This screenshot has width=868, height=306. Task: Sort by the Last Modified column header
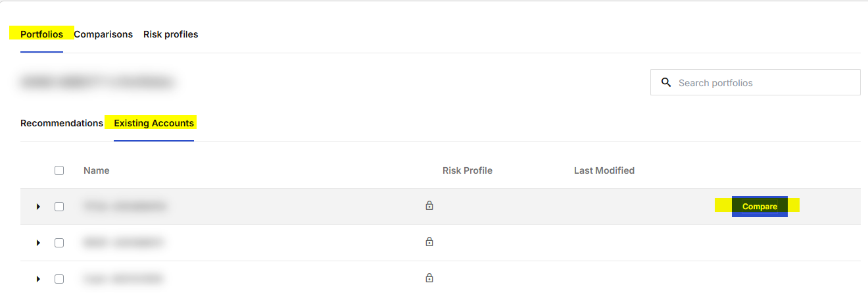[x=604, y=170]
